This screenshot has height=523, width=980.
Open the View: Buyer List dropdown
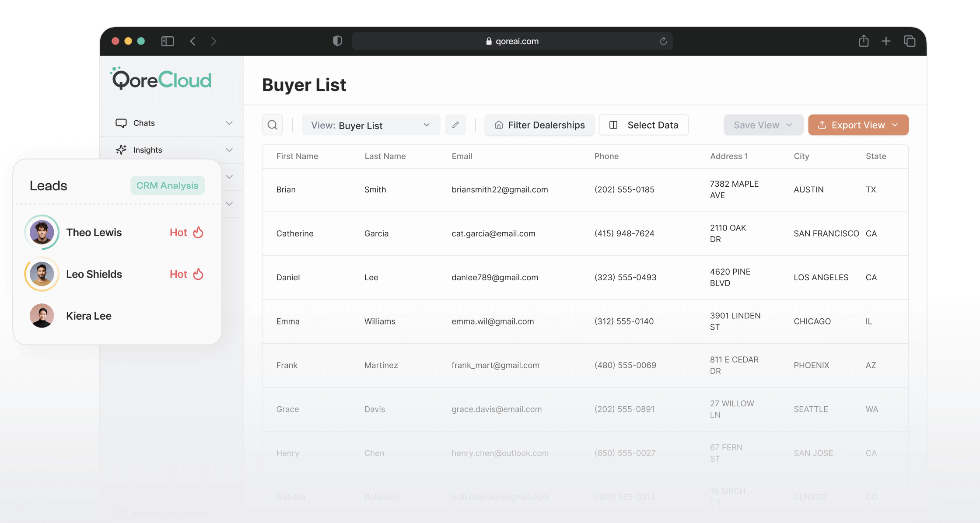(371, 126)
